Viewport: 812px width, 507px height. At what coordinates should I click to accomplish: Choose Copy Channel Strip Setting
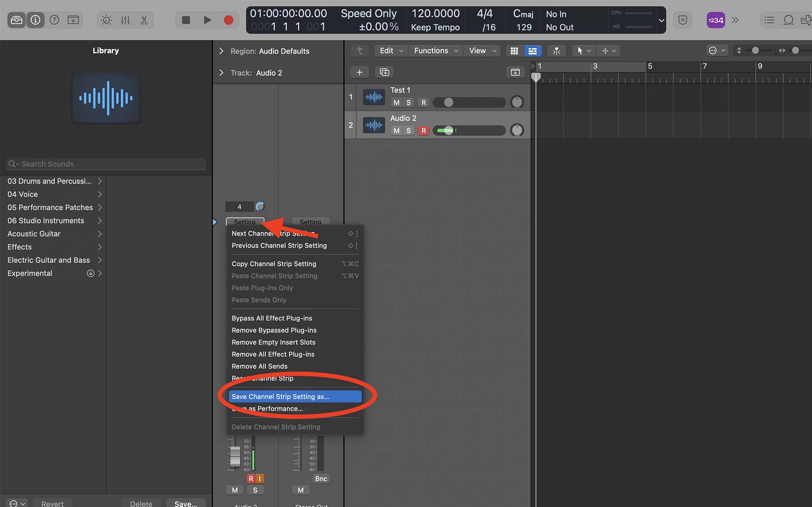pos(295,264)
